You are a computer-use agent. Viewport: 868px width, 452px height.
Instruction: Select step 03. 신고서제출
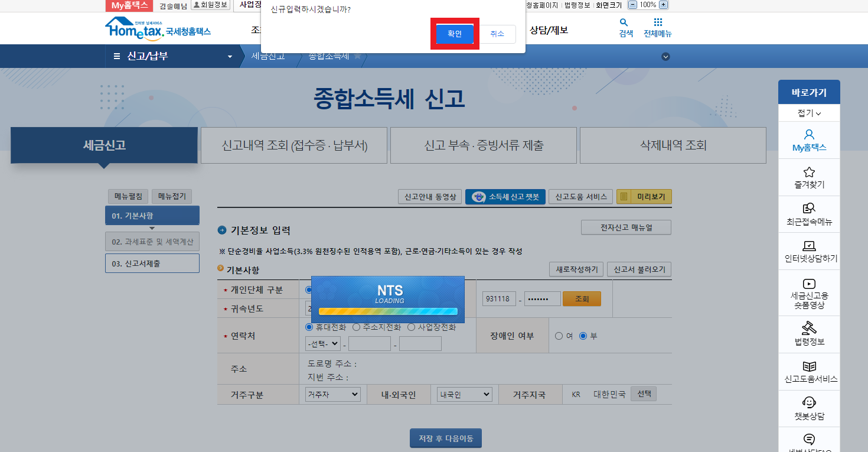[152, 264]
